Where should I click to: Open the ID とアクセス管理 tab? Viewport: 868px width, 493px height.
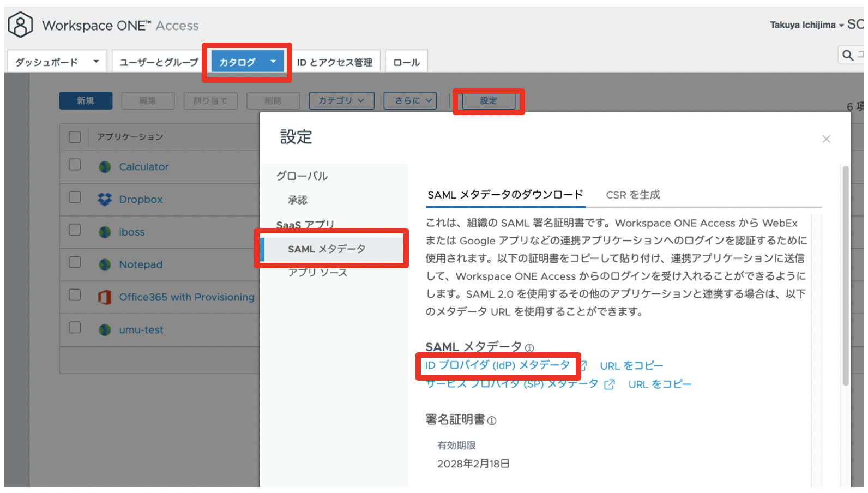(x=335, y=62)
